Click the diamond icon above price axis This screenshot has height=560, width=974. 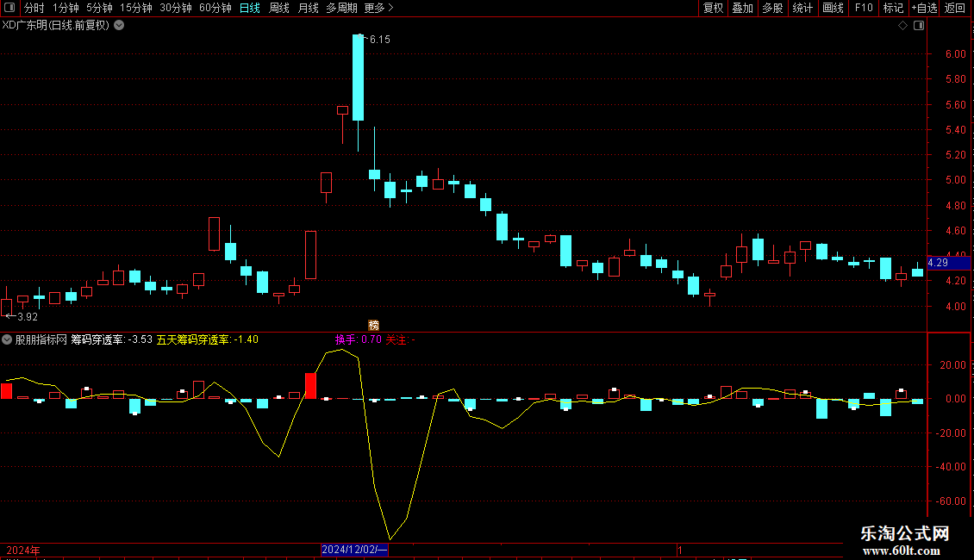[x=903, y=26]
